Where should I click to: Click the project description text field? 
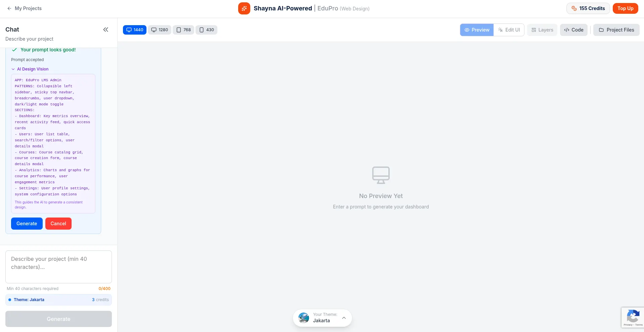pos(58,267)
